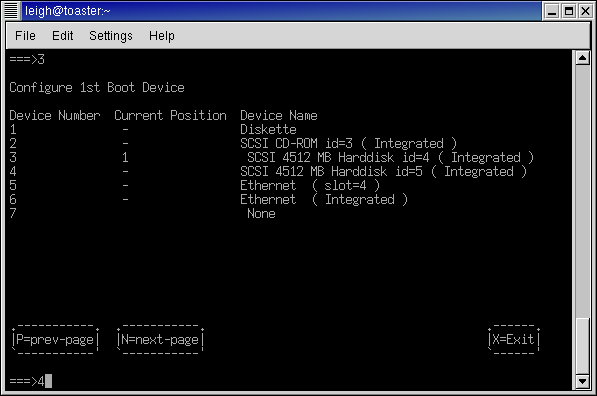
Task: Click the Ethernet slot=4 entry
Action: (310, 185)
